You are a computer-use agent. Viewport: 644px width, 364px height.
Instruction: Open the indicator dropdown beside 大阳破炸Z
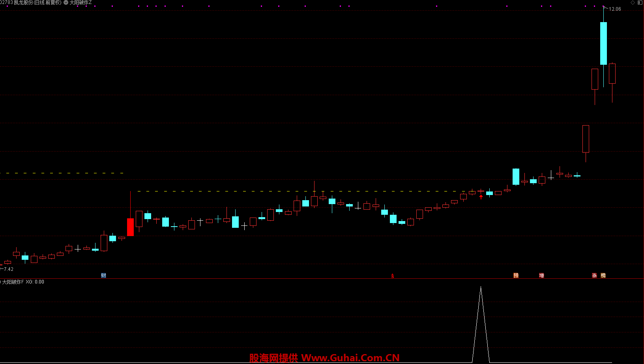click(x=66, y=3)
